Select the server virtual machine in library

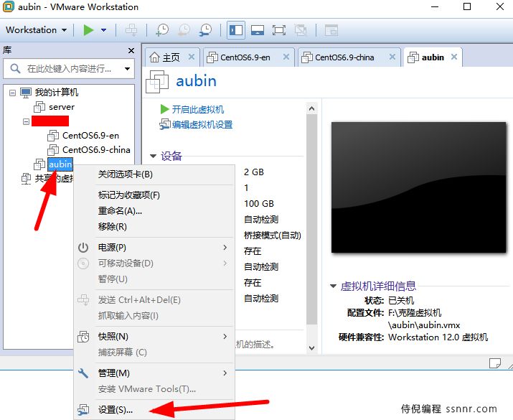click(62, 107)
